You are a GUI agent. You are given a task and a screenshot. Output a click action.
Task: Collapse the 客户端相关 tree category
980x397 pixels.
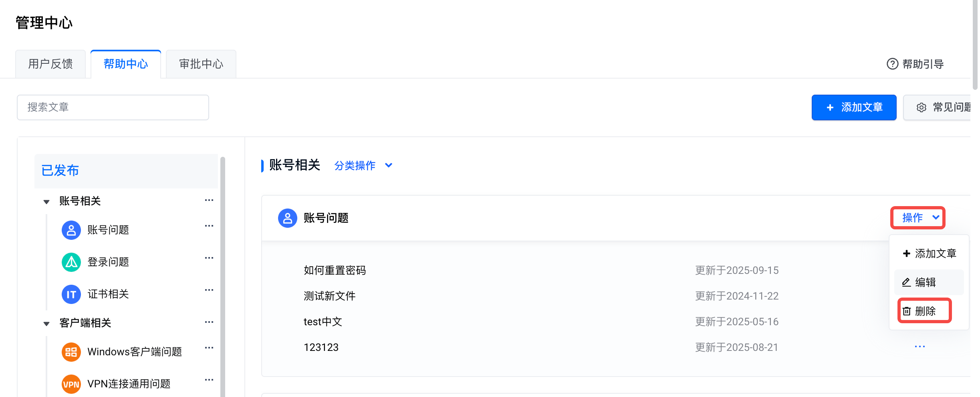tap(46, 323)
